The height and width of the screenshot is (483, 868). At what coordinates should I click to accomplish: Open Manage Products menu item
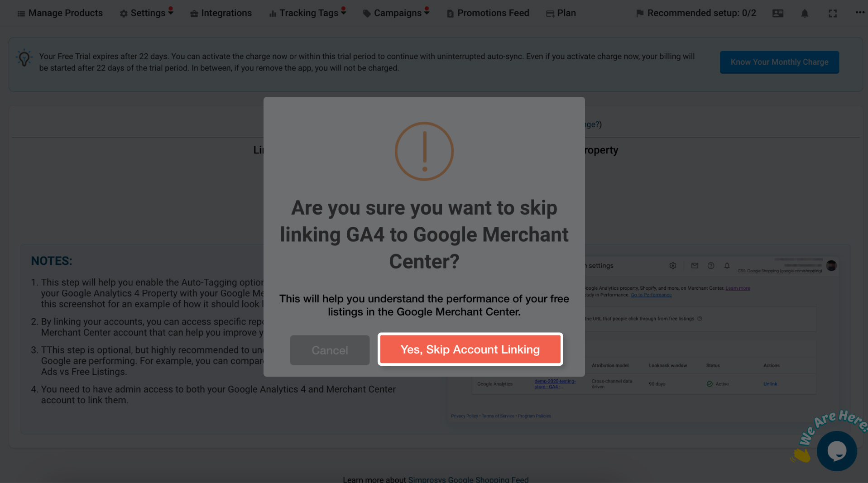tap(60, 13)
